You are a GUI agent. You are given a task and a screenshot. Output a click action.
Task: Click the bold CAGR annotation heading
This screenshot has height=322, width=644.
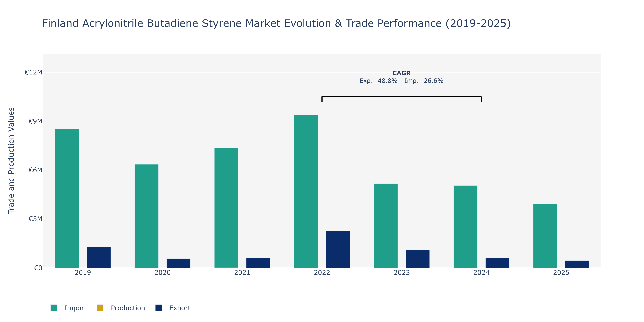[x=402, y=73]
